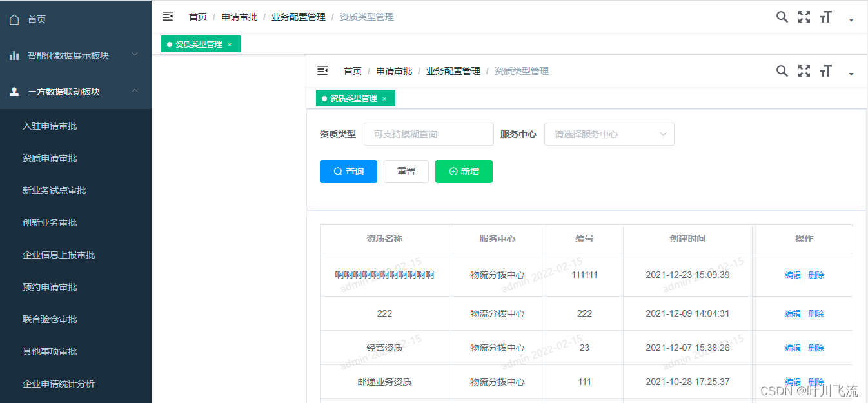868x403 pixels.
Task: Click the inner panel hamburger menu icon
Action: pyautogui.click(x=322, y=70)
